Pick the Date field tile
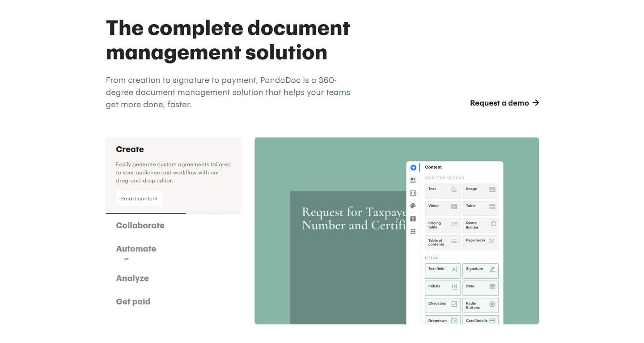 pyautogui.click(x=480, y=288)
